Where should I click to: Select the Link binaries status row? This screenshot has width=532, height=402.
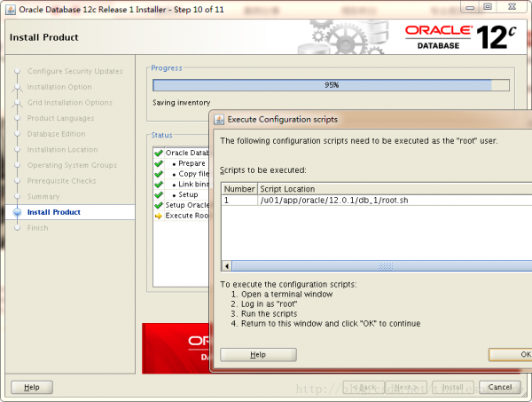pos(182,185)
